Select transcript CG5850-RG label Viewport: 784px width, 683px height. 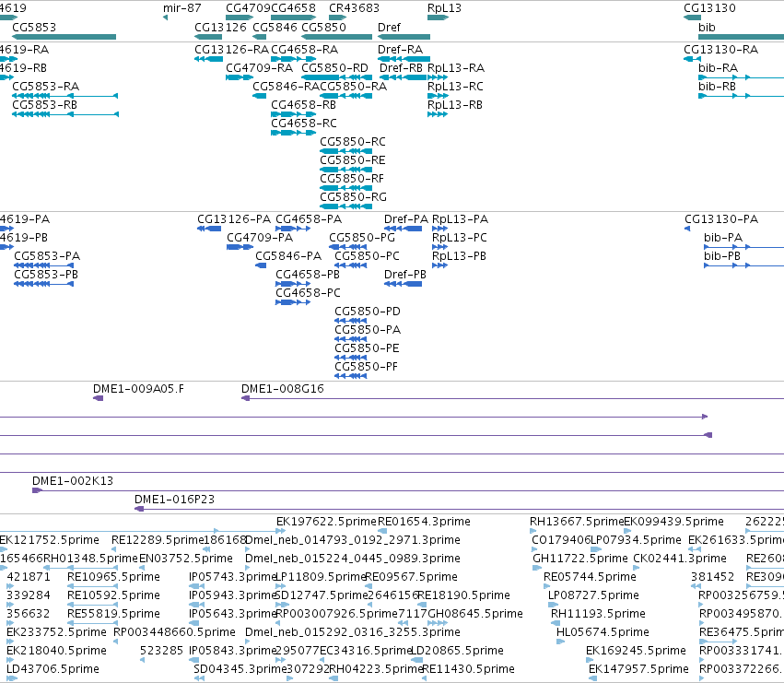point(354,197)
